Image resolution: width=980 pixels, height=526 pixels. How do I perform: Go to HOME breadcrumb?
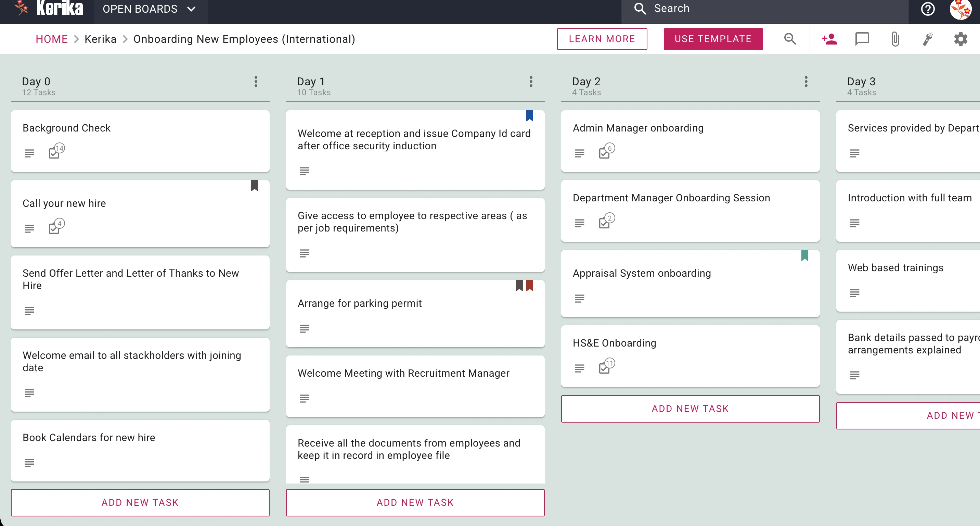[52, 39]
